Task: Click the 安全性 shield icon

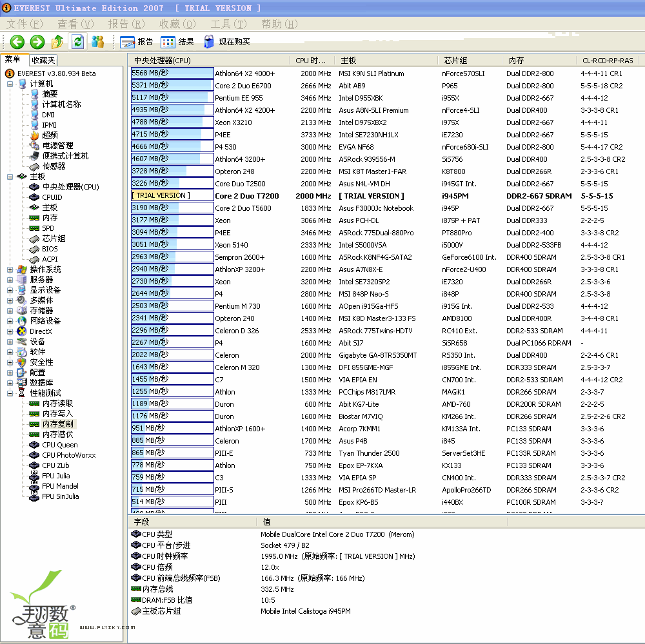Action: pos(22,362)
